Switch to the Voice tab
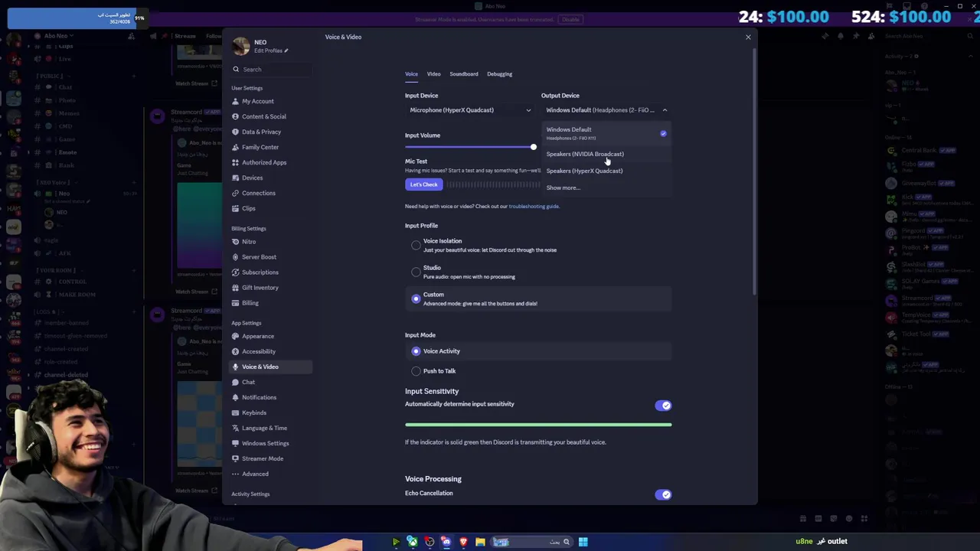Viewport: 980px width, 551px height. point(411,74)
